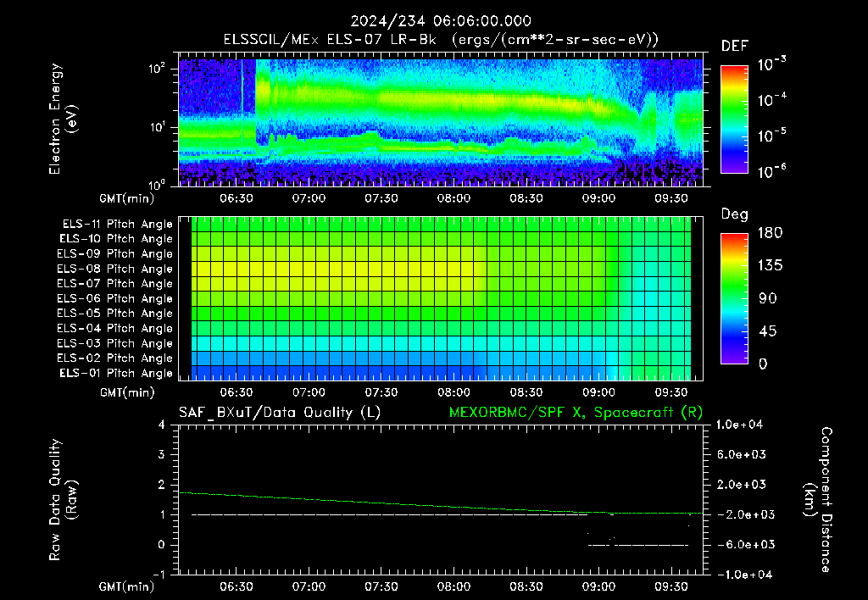The width and height of the screenshot is (868, 600).
Task: Click the 10^-5 tick on DEF scale
Action: pyautogui.click(x=771, y=136)
